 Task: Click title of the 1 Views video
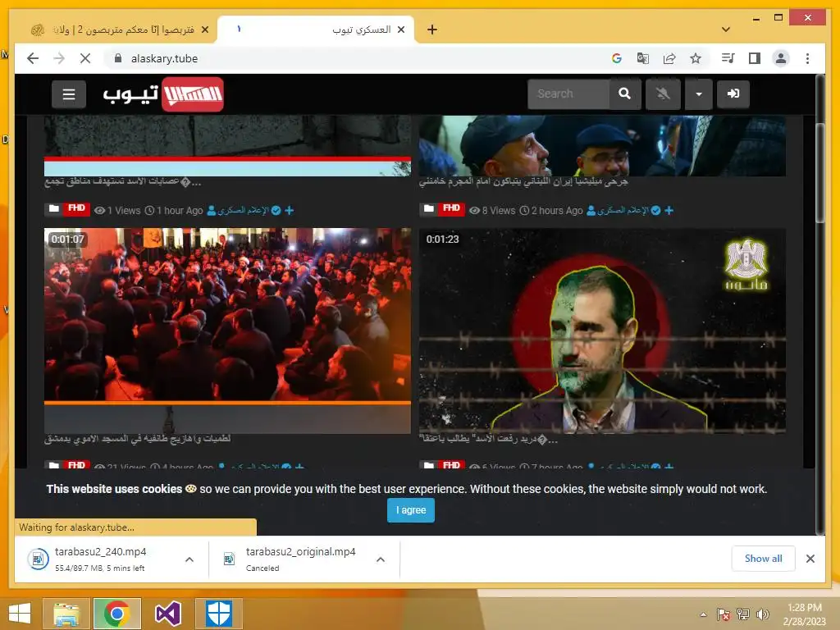click(123, 182)
